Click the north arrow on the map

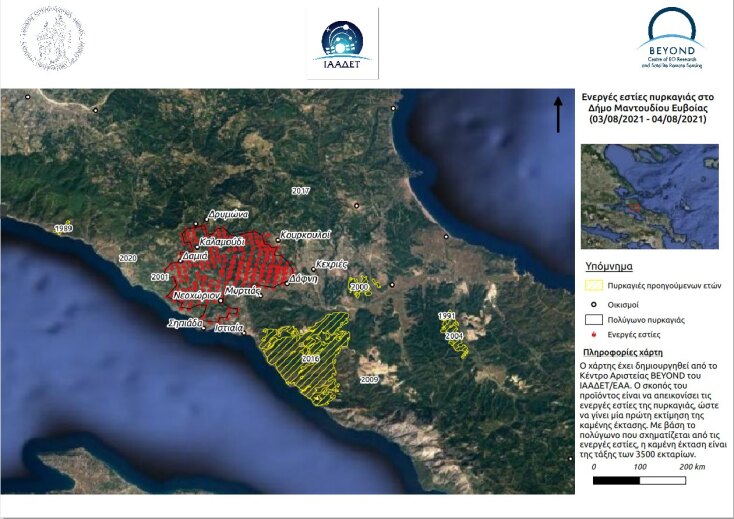557,115
